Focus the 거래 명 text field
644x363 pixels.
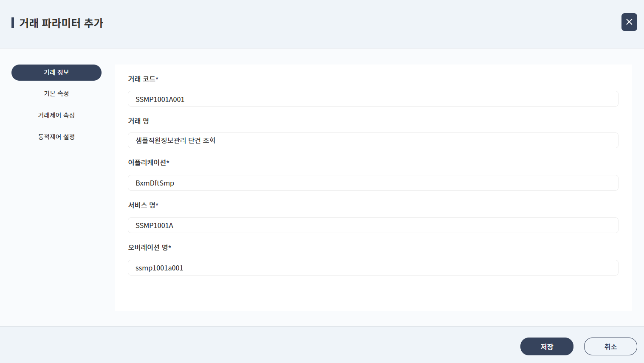[x=373, y=141]
